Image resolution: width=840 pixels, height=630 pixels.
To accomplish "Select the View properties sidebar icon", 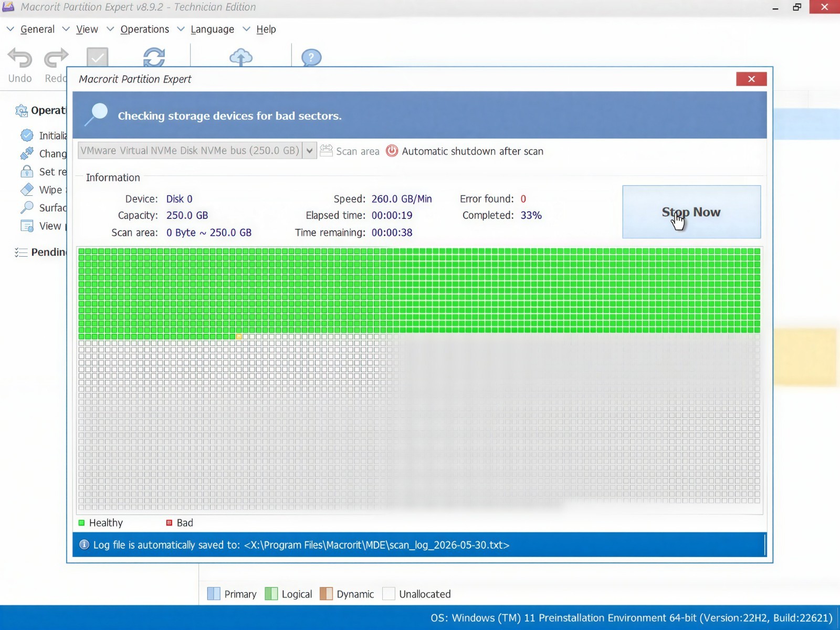I will pyautogui.click(x=27, y=226).
